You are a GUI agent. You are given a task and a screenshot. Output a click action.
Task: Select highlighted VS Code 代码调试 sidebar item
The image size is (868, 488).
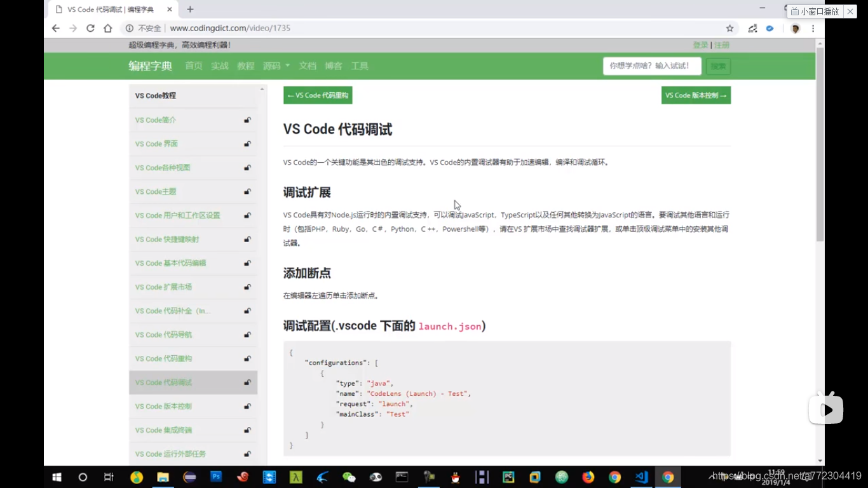click(x=193, y=383)
